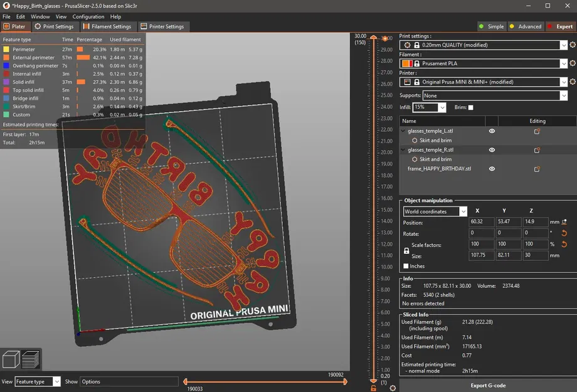577x392 pixels.
Task: Tick the Inches checkbox
Action: [x=406, y=267]
